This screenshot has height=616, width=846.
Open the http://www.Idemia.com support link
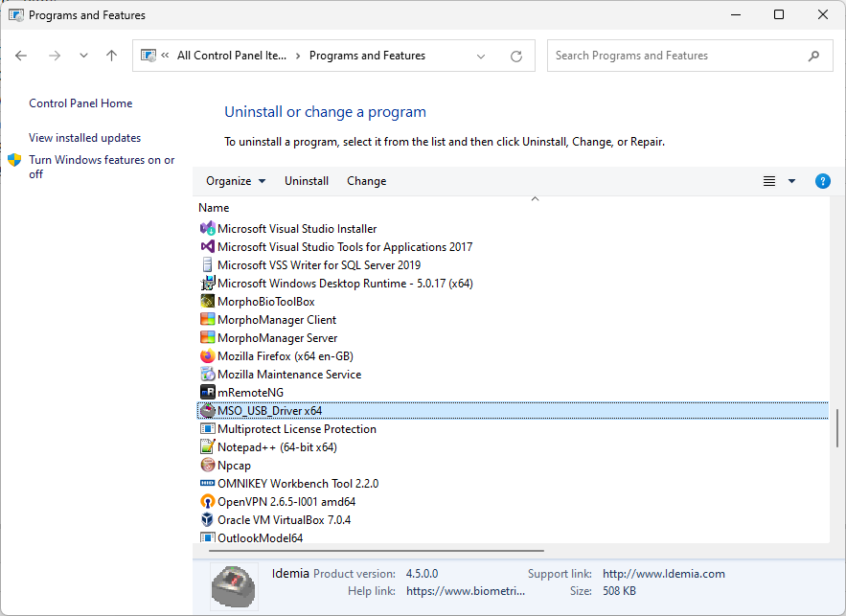pos(664,574)
